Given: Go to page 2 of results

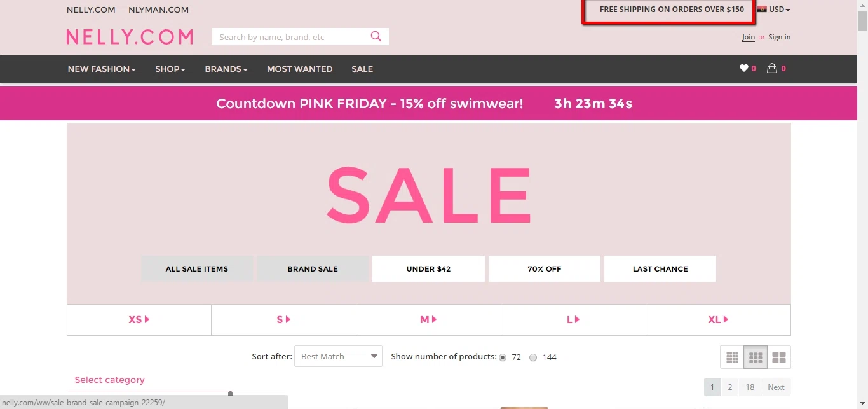Looking at the screenshot, I should click(729, 387).
